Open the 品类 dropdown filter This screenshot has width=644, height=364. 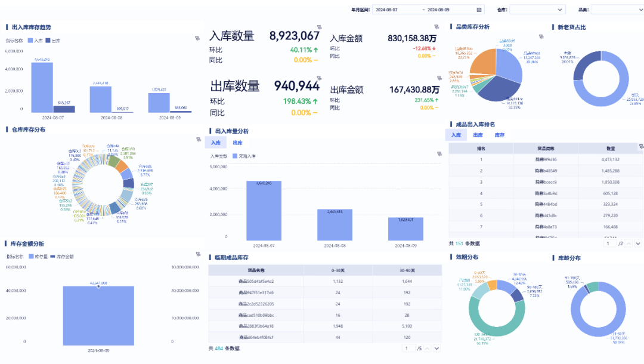[x=617, y=10]
